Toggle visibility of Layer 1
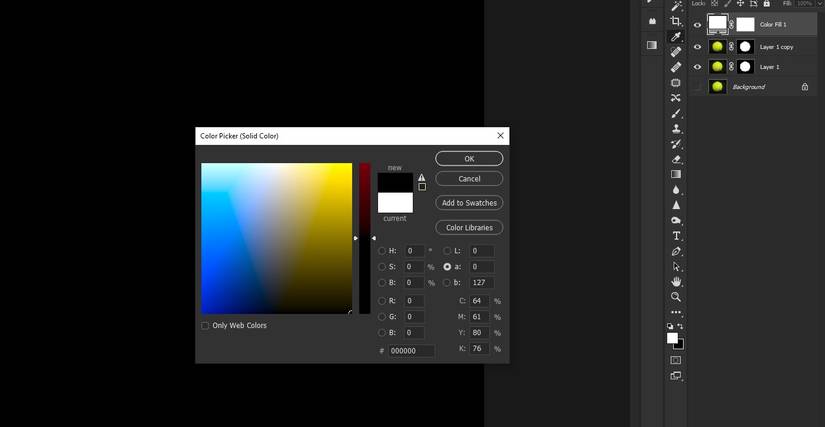Image resolution: width=825 pixels, height=427 pixels. pos(698,67)
